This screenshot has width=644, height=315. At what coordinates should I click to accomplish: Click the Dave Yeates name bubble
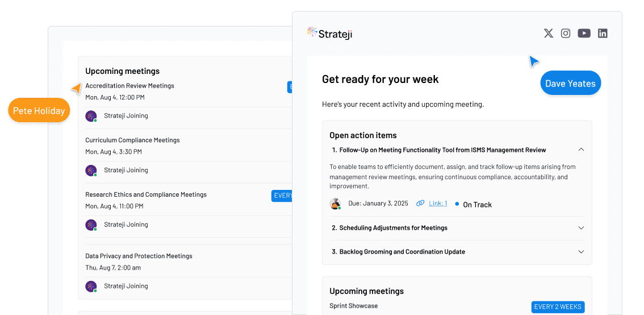[571, 83]
